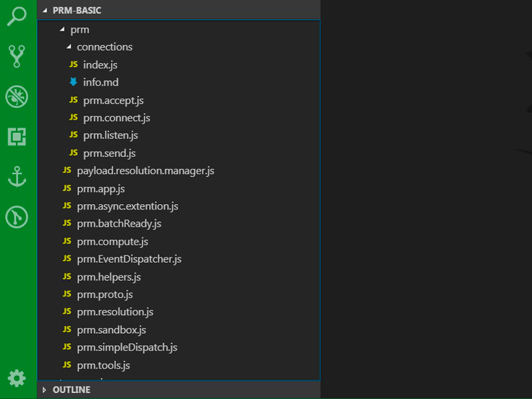This screenshot has height=399, width=532.
Task: Click the JS icon next to prm.compute.js
Action: [x=66, y=241]
